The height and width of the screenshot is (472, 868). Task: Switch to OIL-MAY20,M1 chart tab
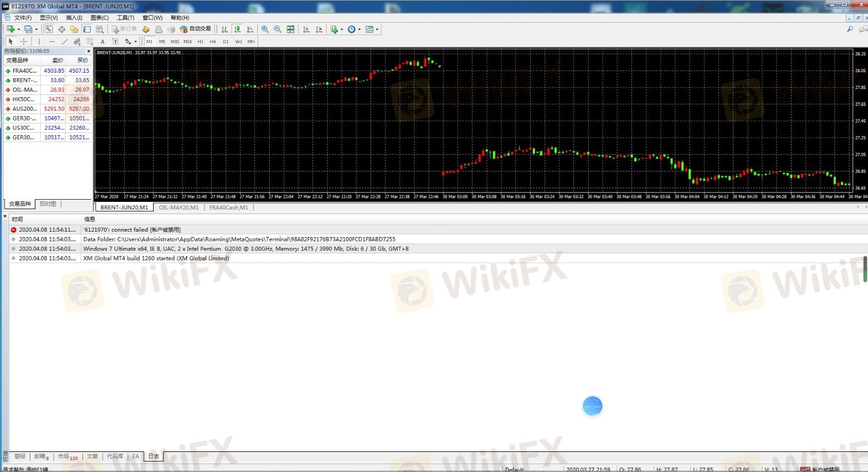click(x=178, y=207)
